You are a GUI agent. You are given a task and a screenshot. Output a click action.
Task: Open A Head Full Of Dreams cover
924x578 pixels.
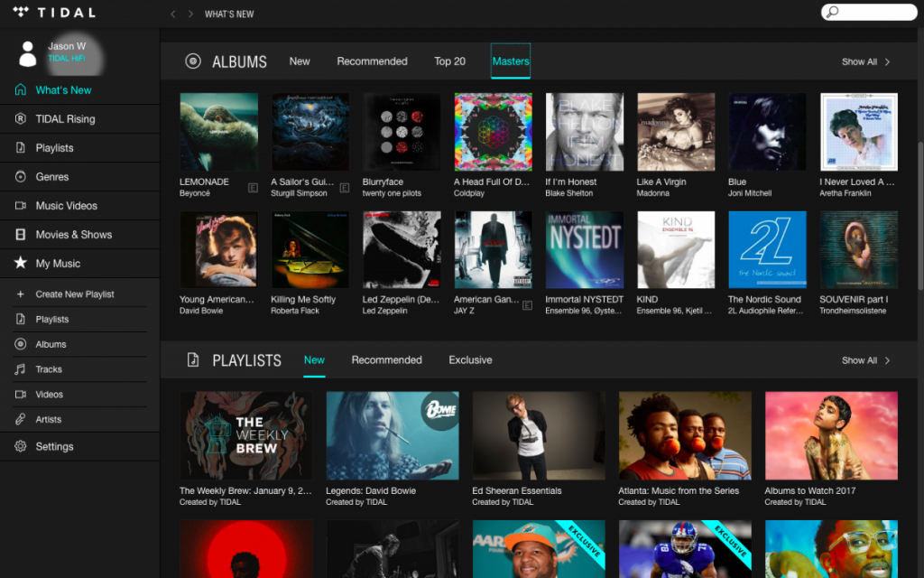(494, 132)
